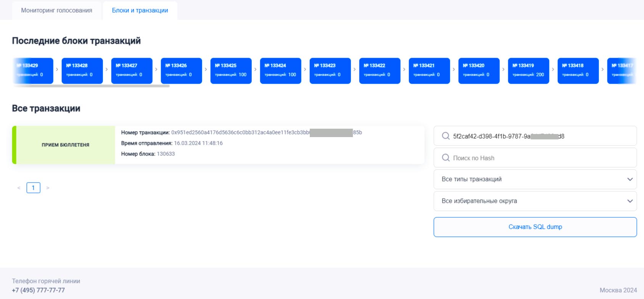
Task: Click the horizontal scrollbar under the blocks
Action: (x=92, y=86)
